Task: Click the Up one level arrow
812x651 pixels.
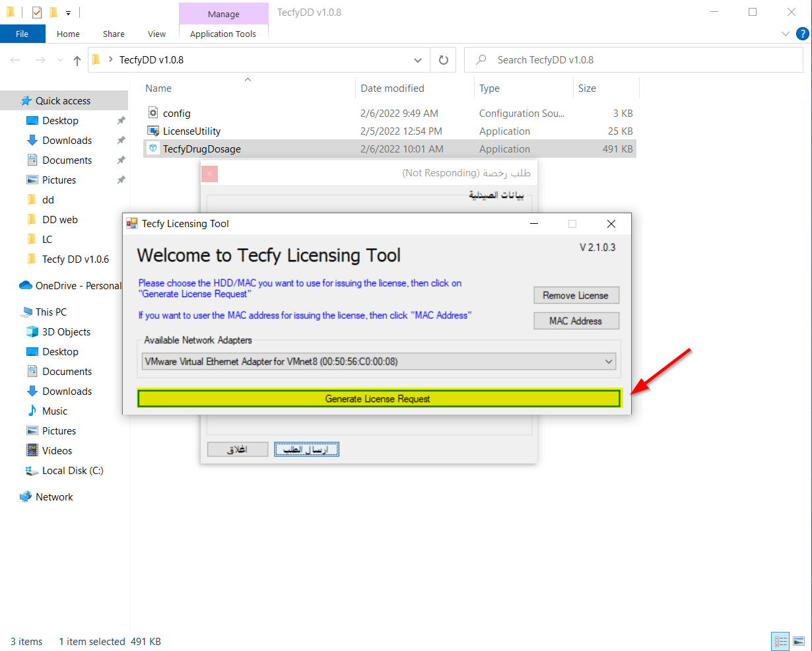Action: coord(77,61)
